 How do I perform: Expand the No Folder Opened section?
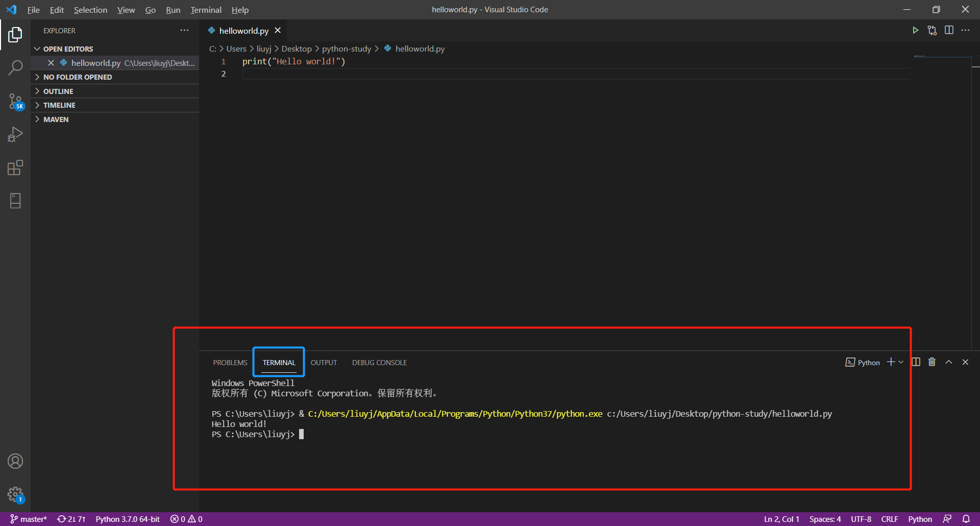point(115,77)
